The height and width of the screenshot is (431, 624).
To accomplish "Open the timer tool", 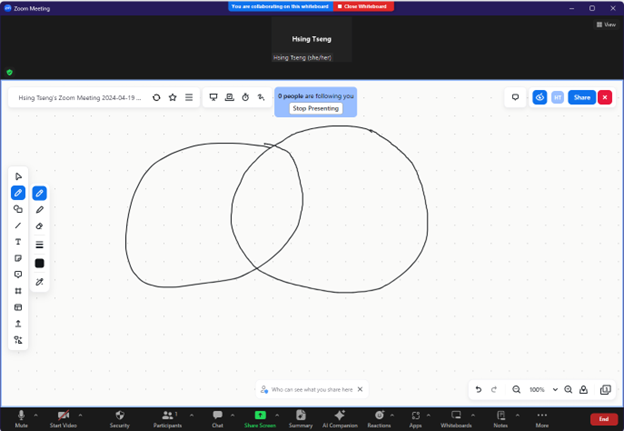I will (245, 97).
